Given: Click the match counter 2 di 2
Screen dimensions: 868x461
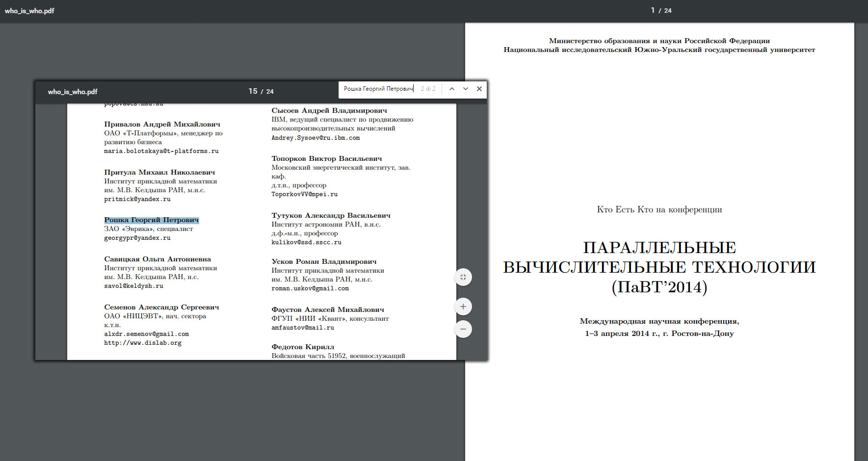Looking at the screenshot, I should [428, 89].
